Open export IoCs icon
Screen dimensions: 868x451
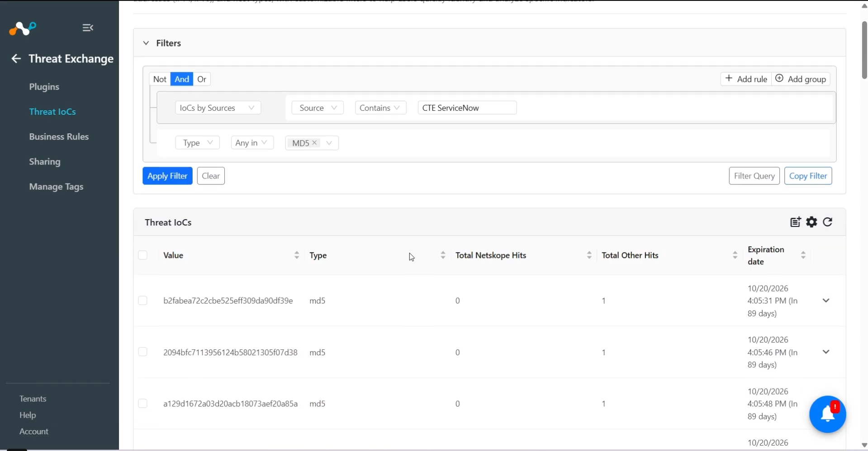tap(796, 222)
